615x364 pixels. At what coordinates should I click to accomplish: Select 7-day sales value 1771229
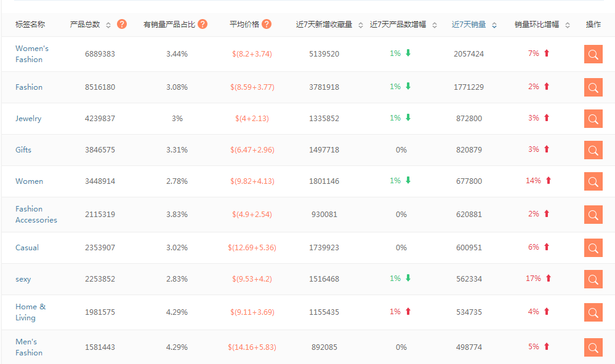[x=468, y=87]
